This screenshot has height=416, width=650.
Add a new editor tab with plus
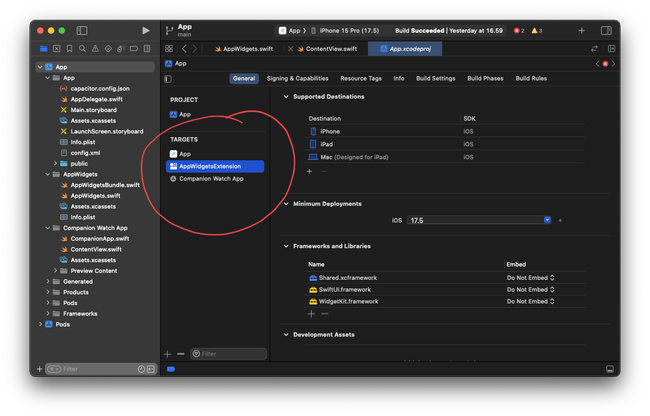[x=582, y=31]
